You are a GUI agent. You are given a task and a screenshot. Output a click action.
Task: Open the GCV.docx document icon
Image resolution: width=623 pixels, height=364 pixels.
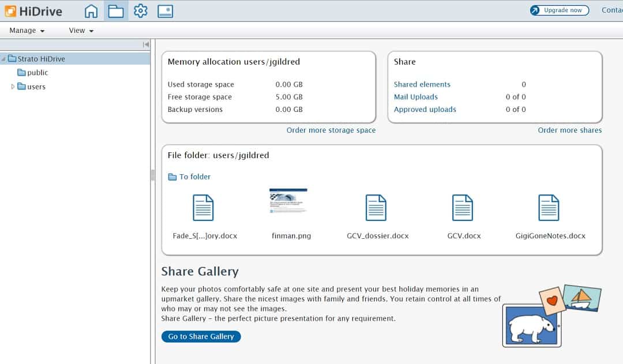pos(463,208)
